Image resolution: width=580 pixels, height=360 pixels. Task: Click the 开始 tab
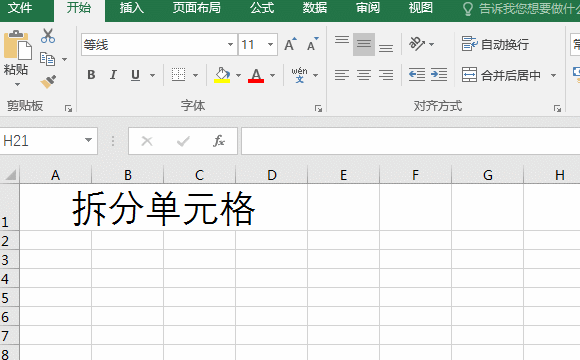point(79,8)
